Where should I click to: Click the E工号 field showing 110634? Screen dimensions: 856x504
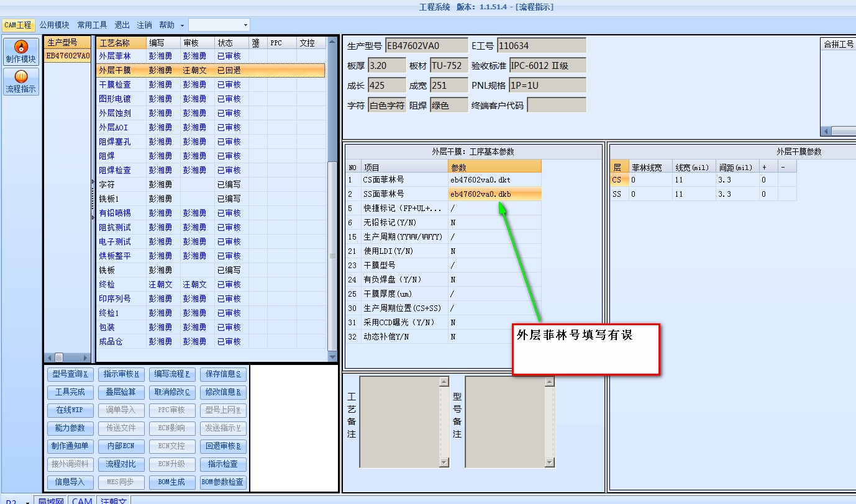click(x=541, y=45)
